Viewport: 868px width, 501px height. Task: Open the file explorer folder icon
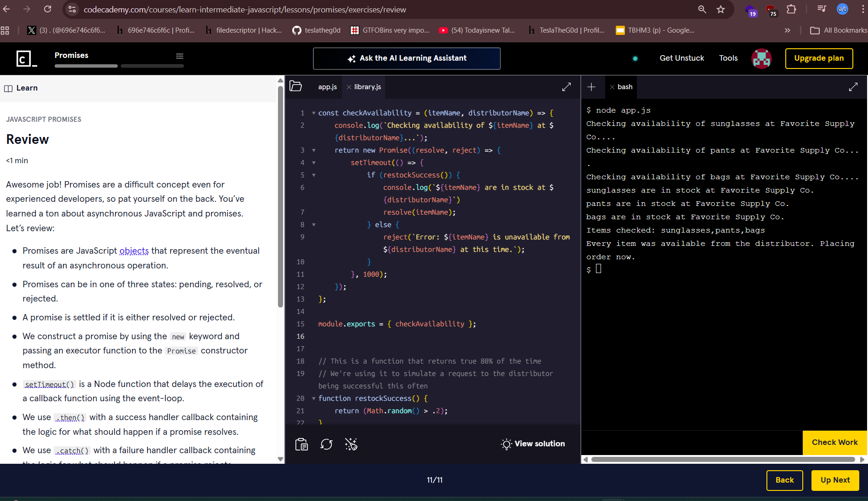pyautogui.click(x=295, y=86)
